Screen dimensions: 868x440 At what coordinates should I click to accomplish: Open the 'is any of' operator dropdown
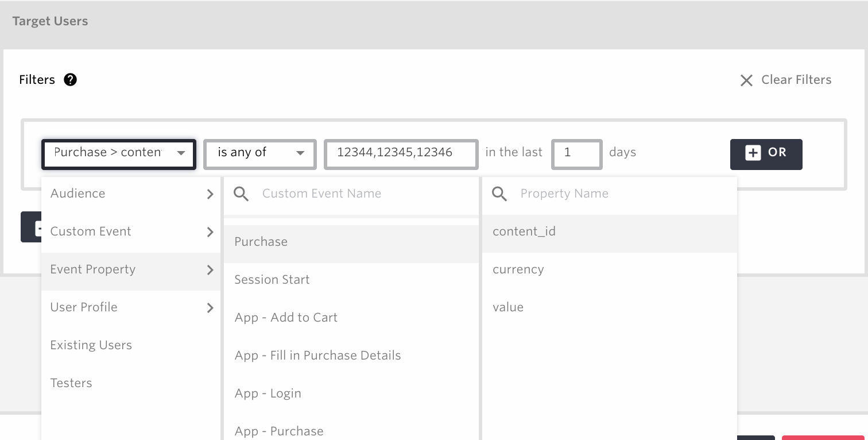point(259,154)
